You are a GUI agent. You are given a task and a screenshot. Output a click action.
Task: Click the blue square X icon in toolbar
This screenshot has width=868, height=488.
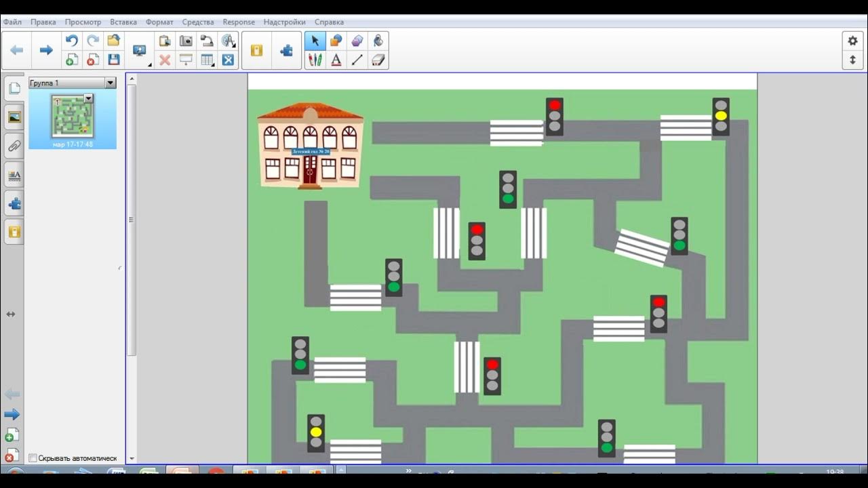[228, 60]
